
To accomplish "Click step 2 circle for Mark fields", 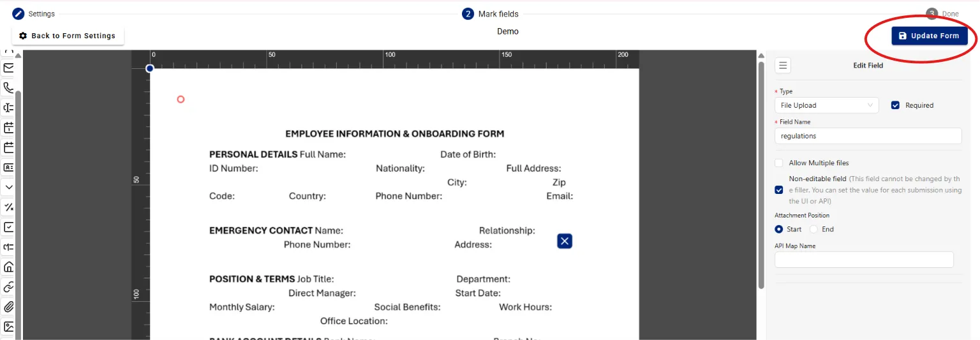I will pyautogui.click(x=468, y=13).
